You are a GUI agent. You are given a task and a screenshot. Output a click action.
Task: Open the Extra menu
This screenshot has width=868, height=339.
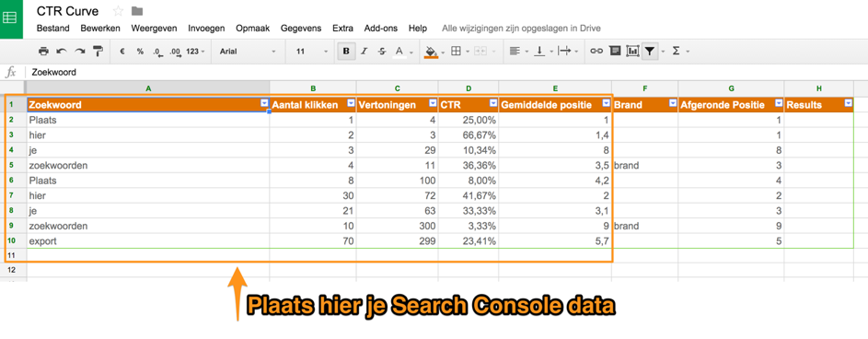point(343,29)
